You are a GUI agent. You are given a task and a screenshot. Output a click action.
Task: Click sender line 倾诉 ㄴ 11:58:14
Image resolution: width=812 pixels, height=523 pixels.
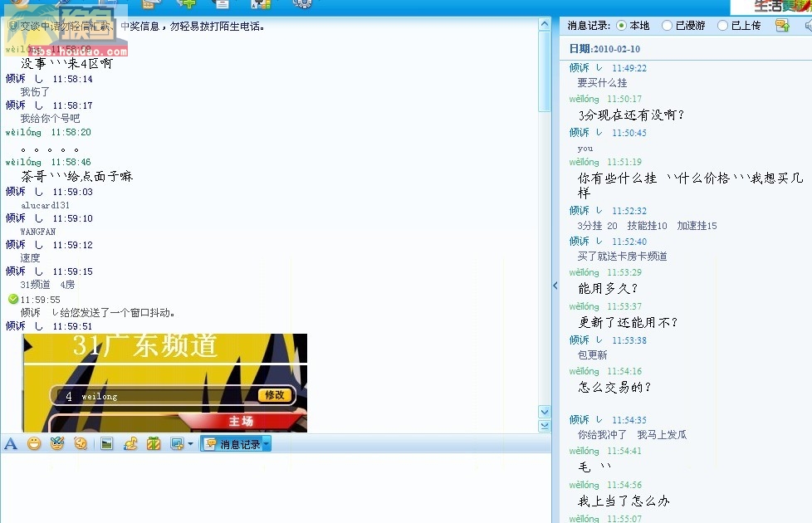[49, 79]
